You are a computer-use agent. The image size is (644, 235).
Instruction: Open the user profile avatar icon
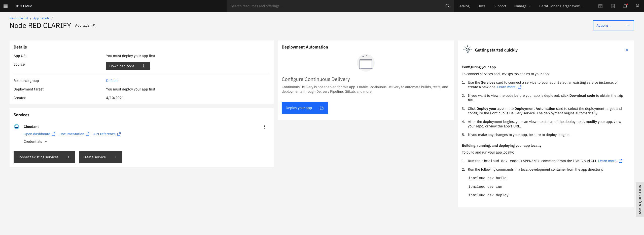[x=637, y=6]
